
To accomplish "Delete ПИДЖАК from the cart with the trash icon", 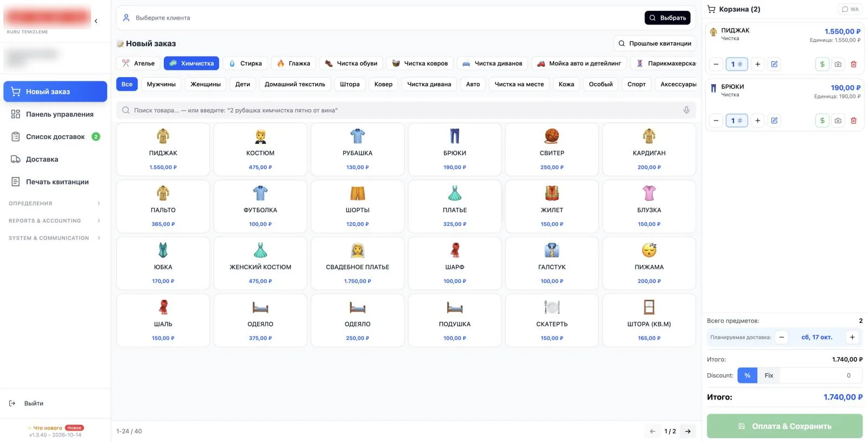I will [853, 64].
